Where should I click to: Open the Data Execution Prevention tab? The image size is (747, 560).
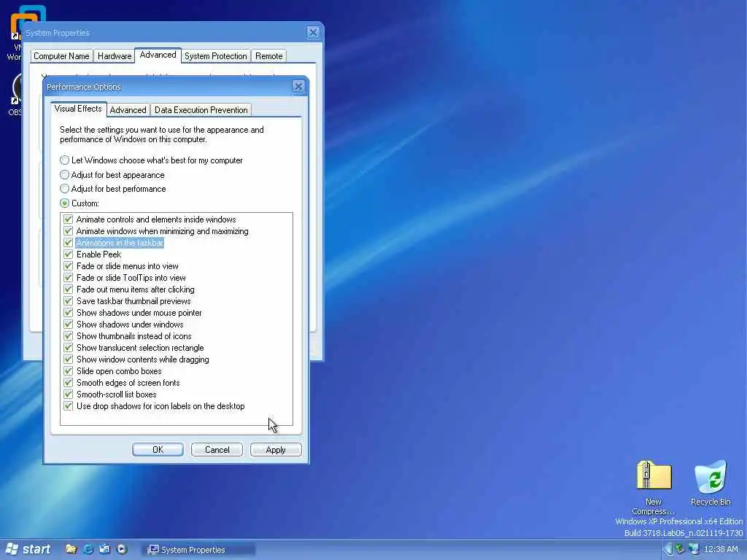201,110
